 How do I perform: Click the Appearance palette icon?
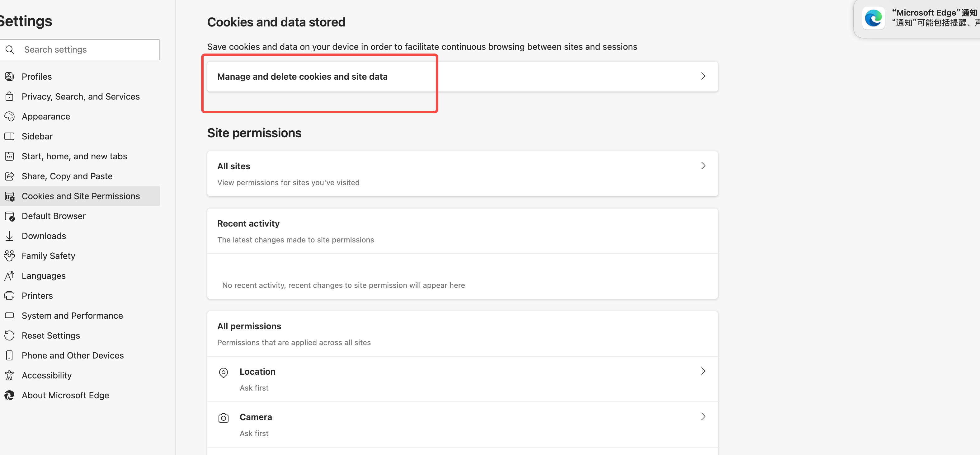[10, 116]
